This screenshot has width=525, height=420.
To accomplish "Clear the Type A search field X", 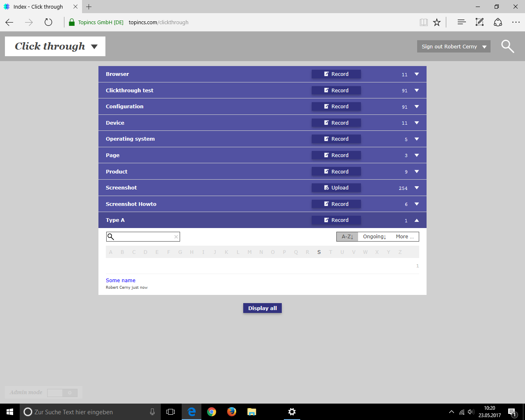I will 176,237.
